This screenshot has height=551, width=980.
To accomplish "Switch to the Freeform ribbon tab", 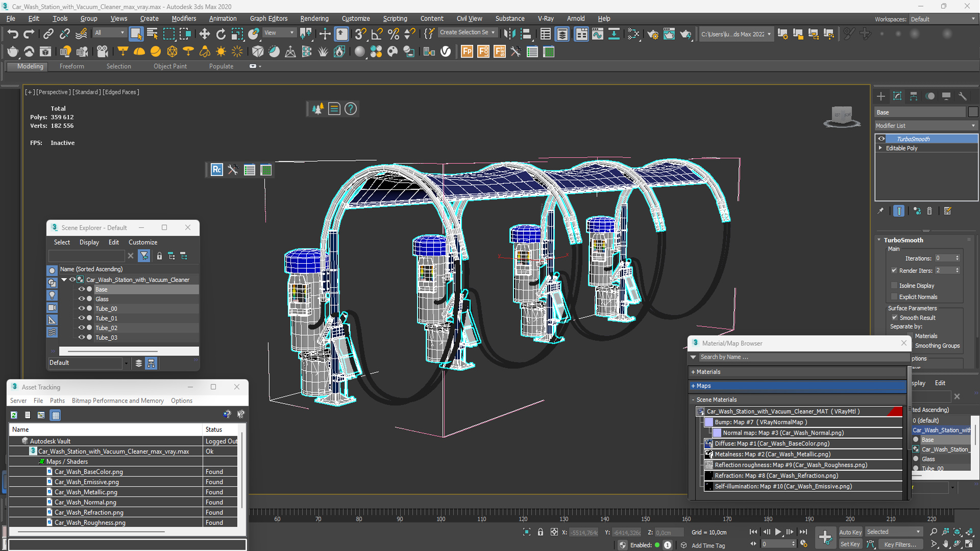I will pyautogui.click(x=71, y=66).
